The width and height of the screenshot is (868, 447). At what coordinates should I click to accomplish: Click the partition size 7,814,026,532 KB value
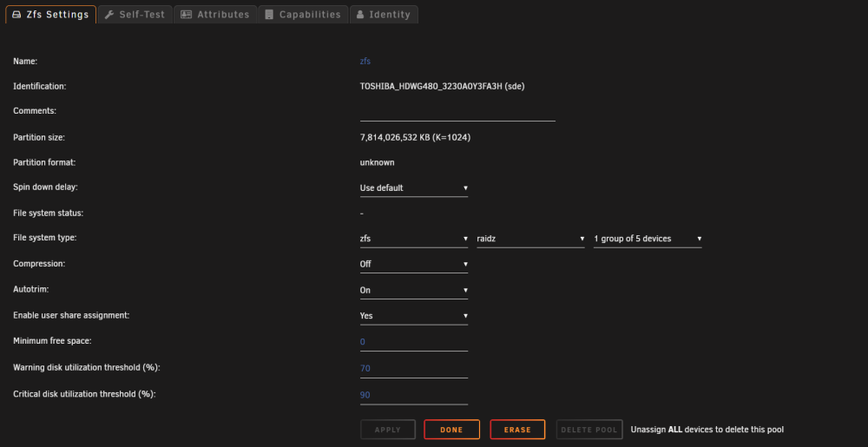415,137
